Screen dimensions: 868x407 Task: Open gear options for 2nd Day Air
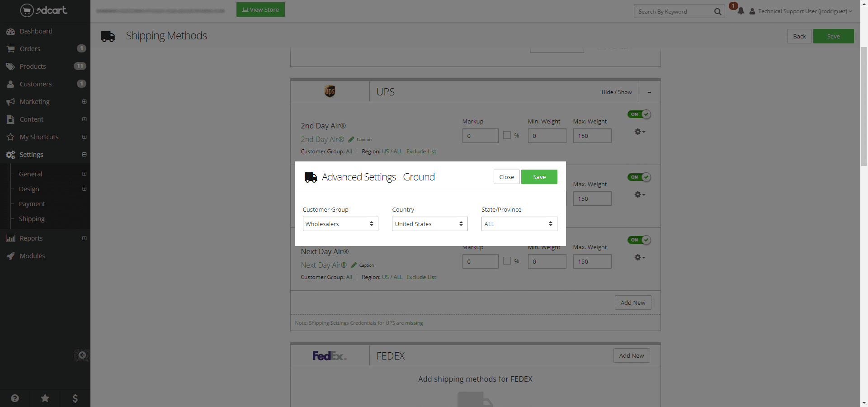coord(639,132)
